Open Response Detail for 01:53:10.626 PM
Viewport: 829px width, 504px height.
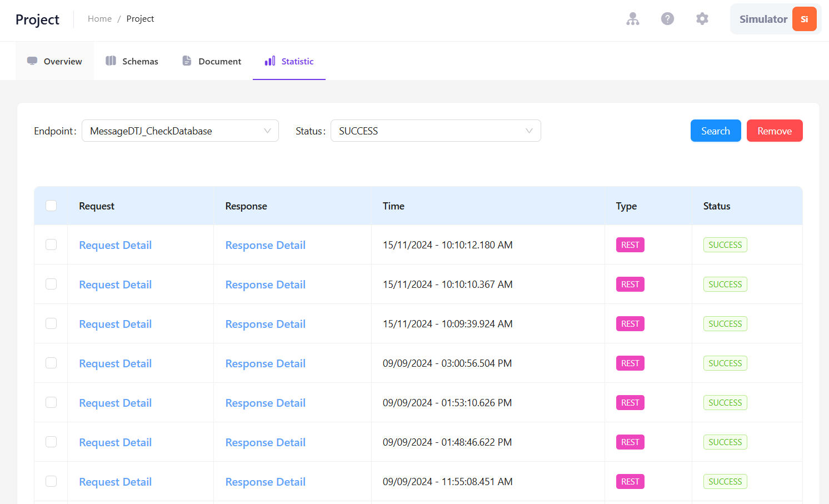pos(266,403)
